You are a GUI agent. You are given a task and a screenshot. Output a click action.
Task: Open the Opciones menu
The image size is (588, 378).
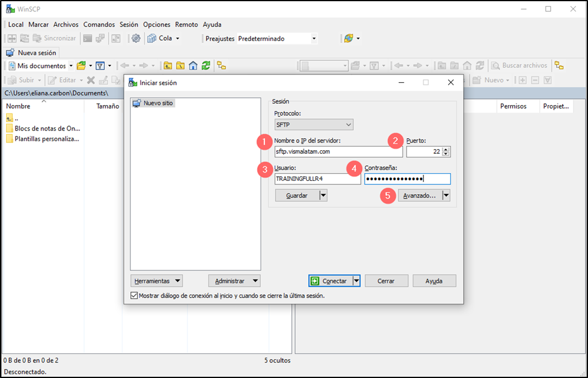(x=156, y=25)
